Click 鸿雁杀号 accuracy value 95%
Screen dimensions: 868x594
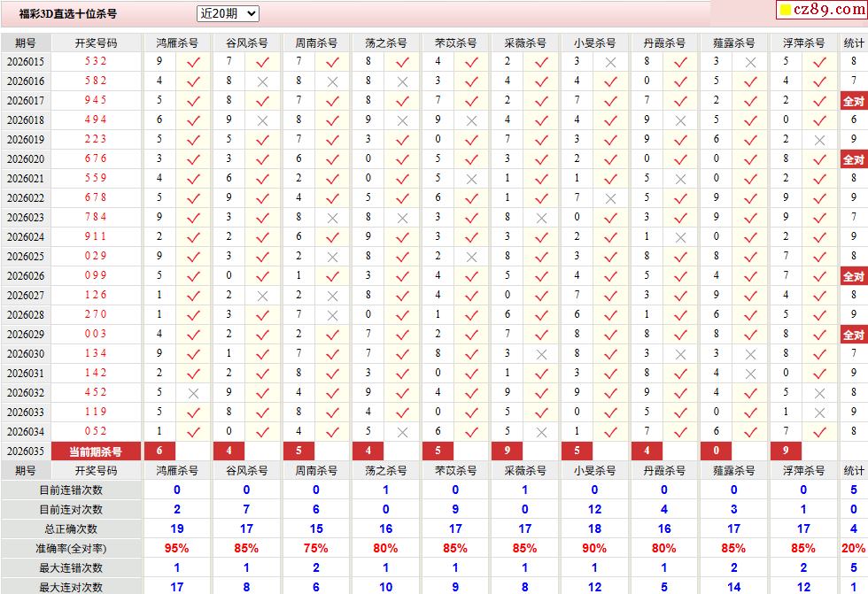176,549
